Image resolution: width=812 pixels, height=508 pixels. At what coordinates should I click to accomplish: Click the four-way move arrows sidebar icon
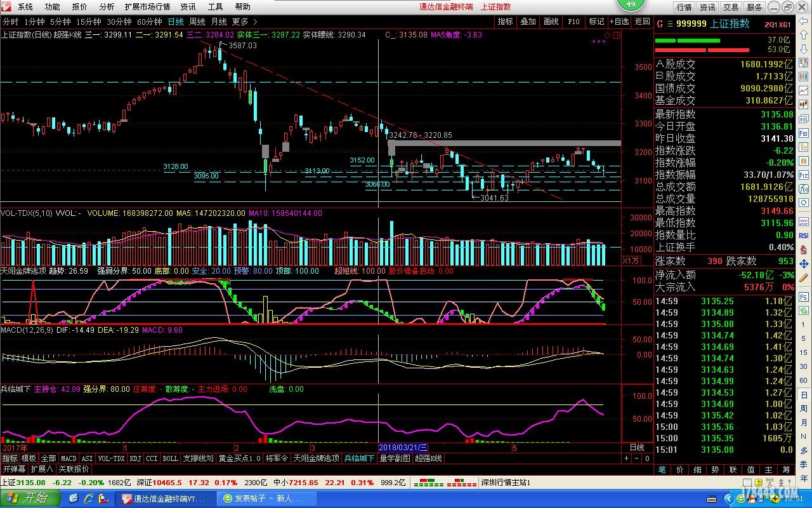[x=804, y=264]
